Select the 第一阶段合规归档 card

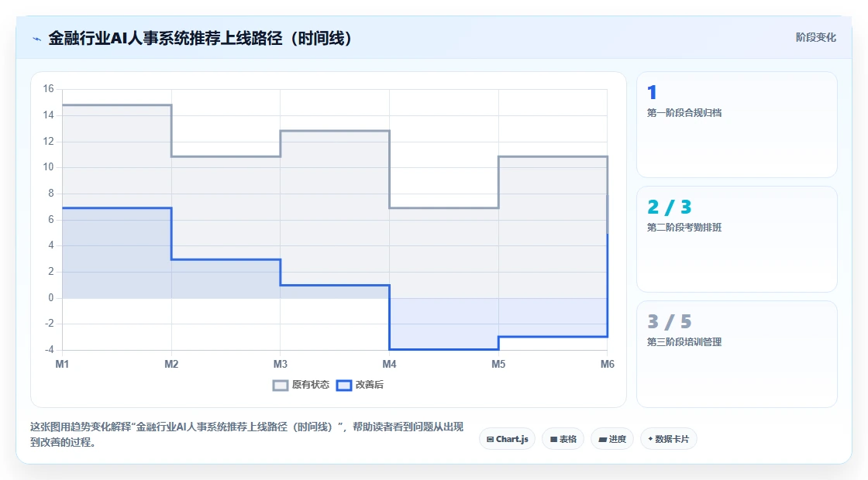(737, 125)
